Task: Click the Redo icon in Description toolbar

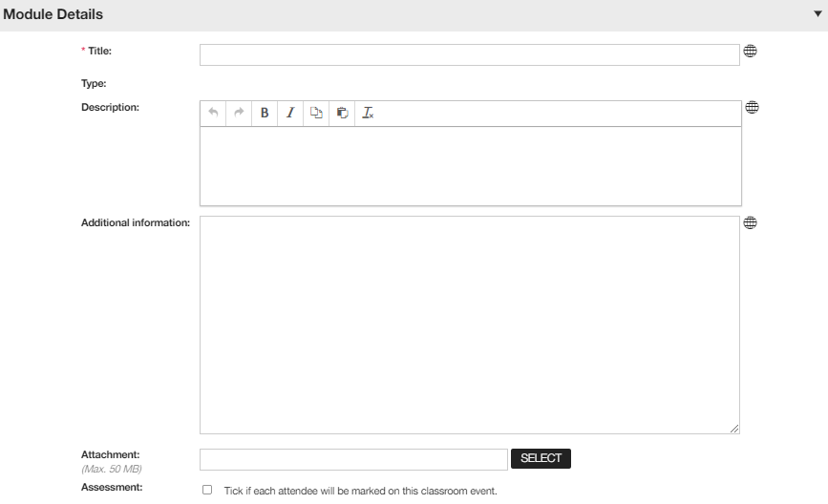Action: 239,113
